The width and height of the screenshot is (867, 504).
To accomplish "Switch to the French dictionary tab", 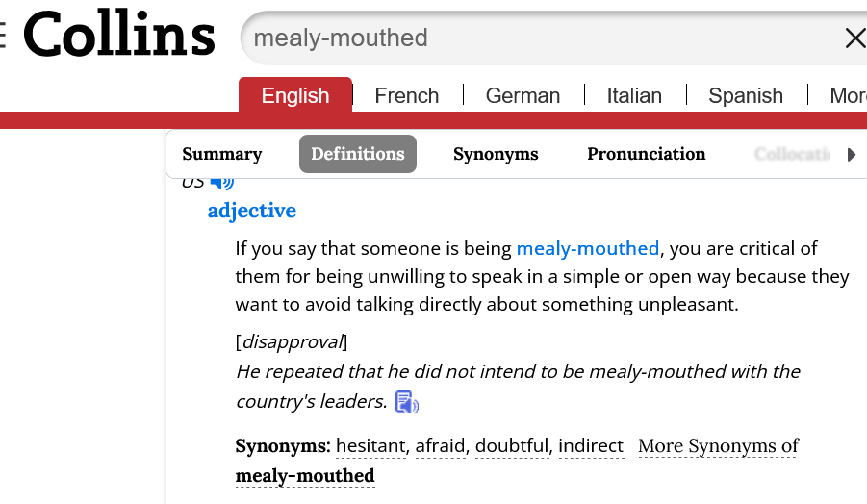I will [x=407, y=95].
